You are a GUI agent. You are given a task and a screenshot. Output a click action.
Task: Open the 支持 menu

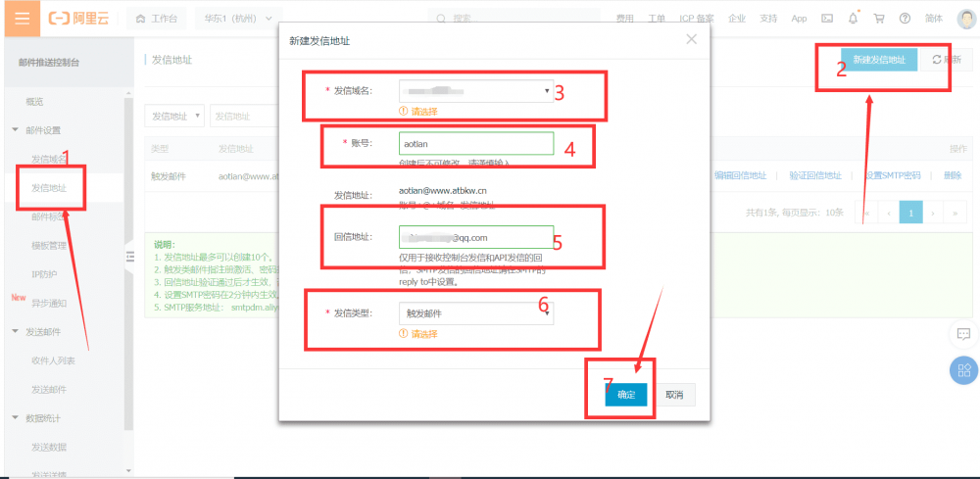pos(768,19)
